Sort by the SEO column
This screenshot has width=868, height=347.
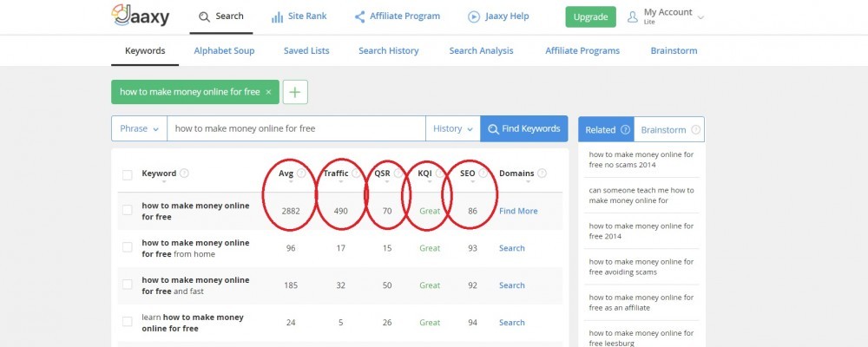[x=472, y=181]
